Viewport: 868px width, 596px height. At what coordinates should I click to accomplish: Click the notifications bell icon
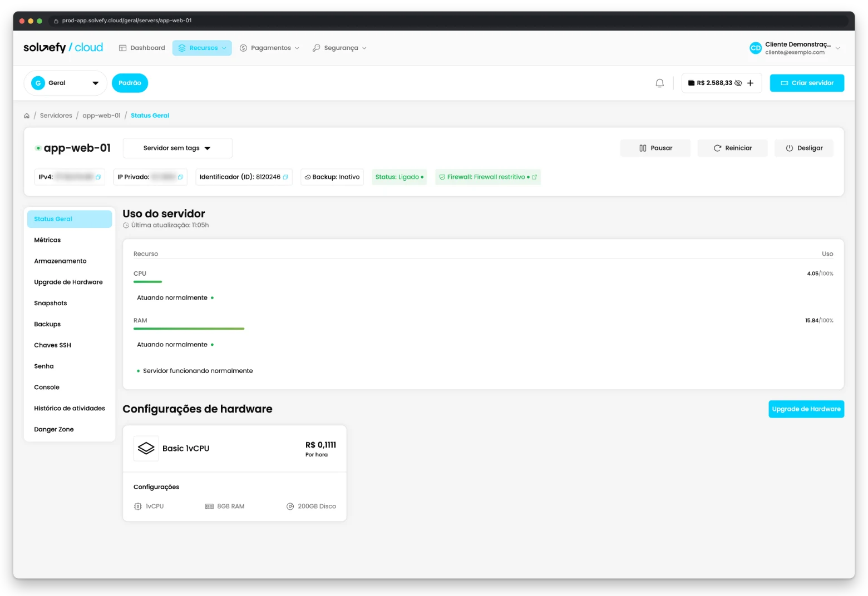pyautogui.click(x=659, y=83)
